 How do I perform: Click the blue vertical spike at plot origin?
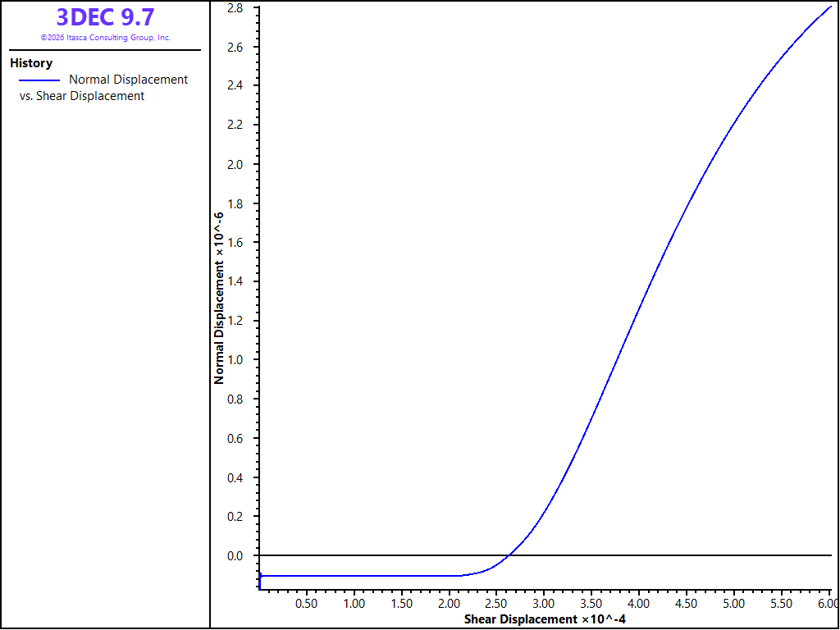click(260, 581)
